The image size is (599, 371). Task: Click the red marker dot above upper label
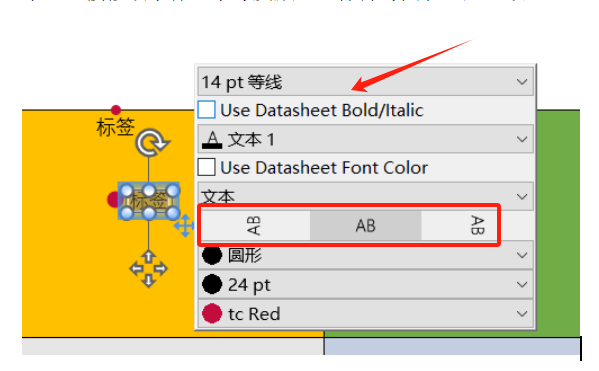pos(116,110)
